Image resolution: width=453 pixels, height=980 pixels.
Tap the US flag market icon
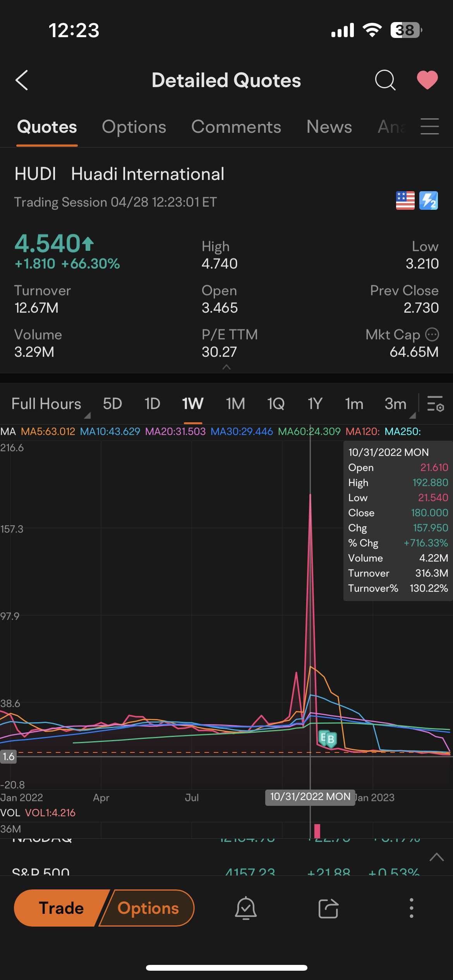pos(405,200)
